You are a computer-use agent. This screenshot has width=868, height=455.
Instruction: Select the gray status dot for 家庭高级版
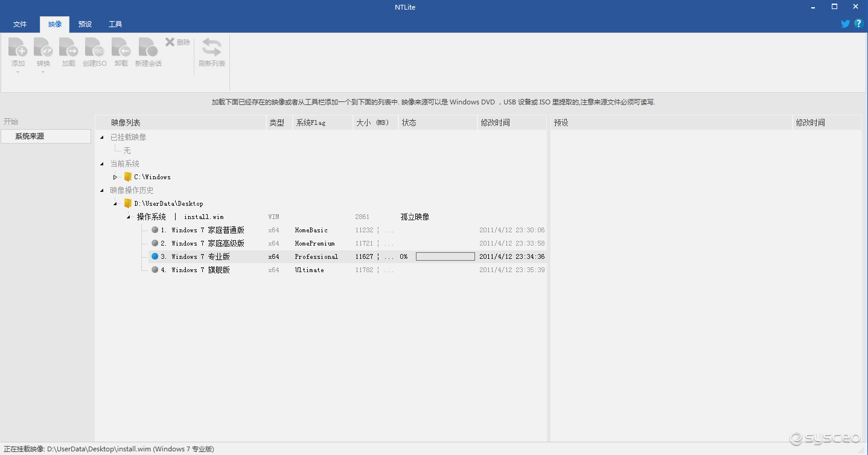[x=155, y=243]
